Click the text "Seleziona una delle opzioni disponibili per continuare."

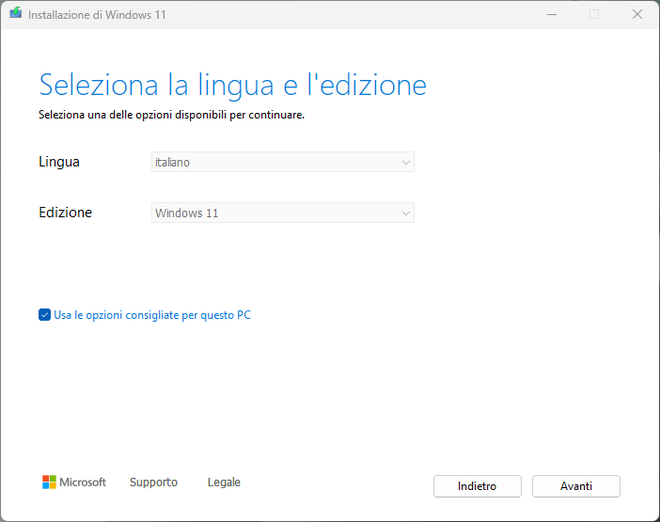[171, 115]
